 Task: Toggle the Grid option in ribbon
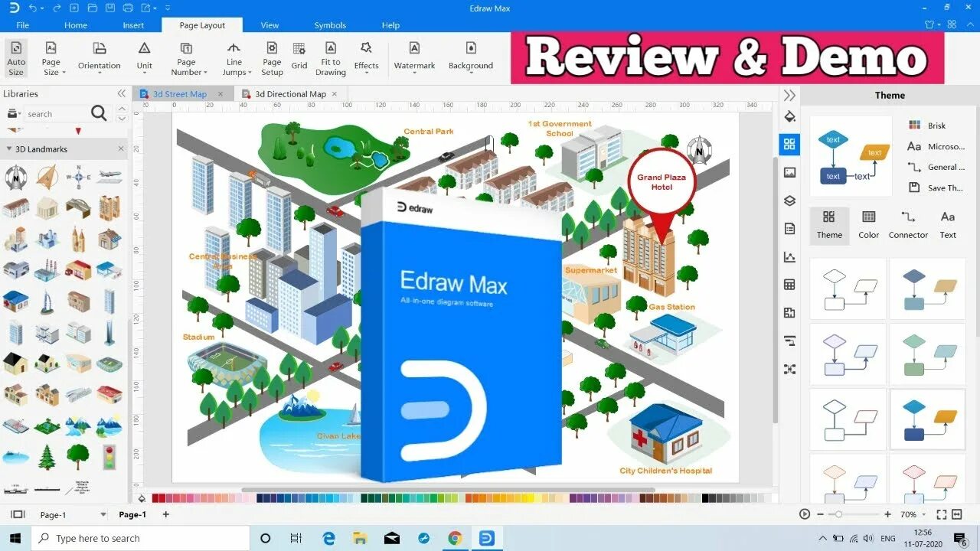pyautogui.click(x=299, y=57)
